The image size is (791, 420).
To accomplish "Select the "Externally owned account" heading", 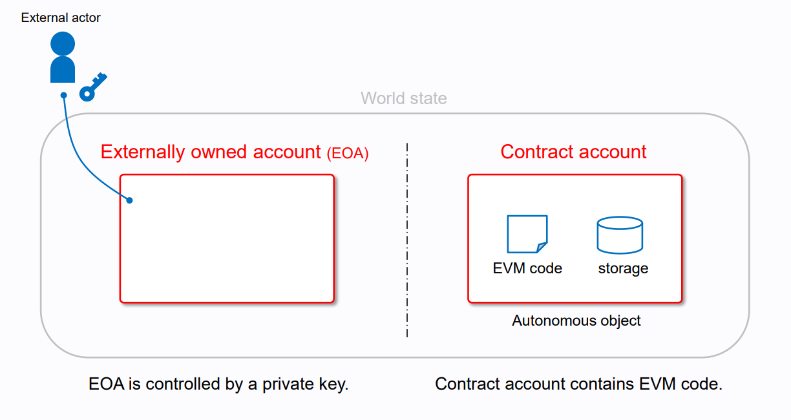I will click(x=210, y=153).
